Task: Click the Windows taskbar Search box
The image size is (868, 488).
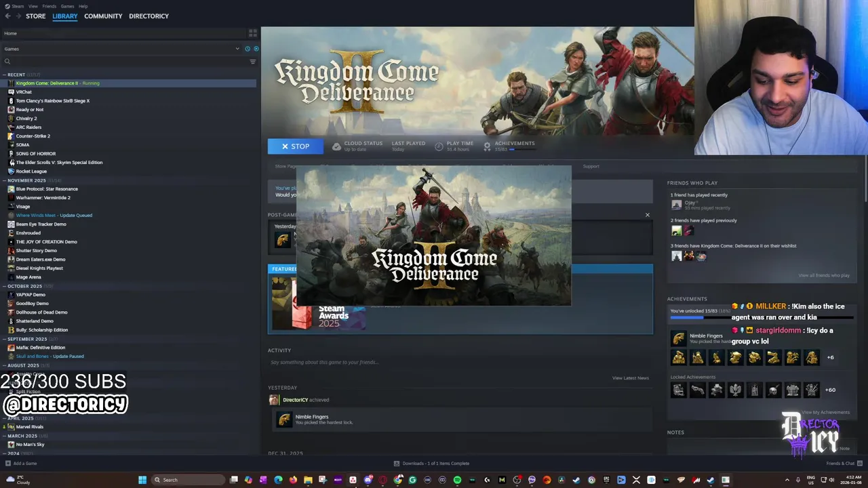Action: [x=189, y=480]
